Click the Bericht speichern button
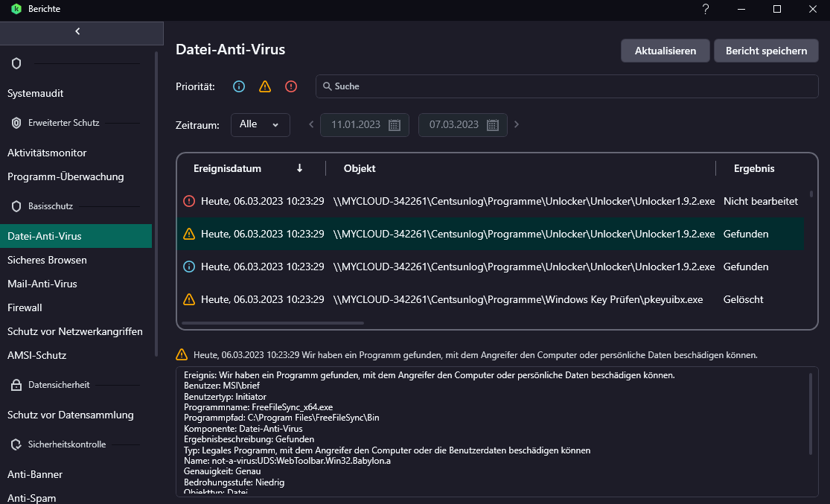 pyautogui.click(x=767, y=51)
